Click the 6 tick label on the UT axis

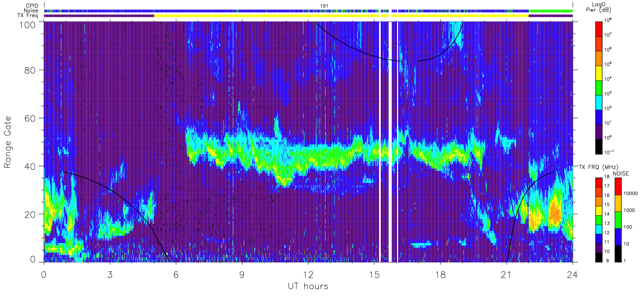point(176,274)
